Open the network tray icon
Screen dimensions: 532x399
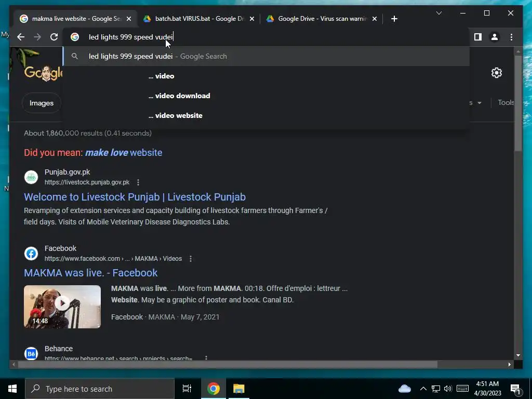tap(436, 389)
